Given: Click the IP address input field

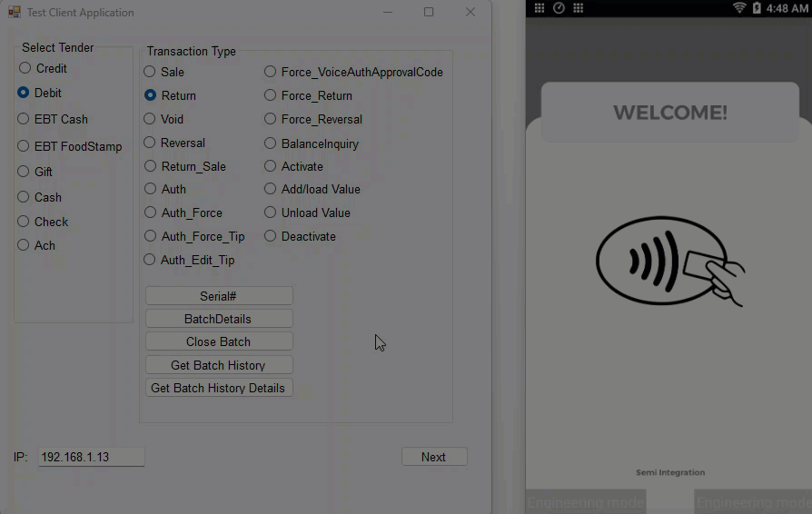Looking at the screenshot, I should tap(91, 457).
